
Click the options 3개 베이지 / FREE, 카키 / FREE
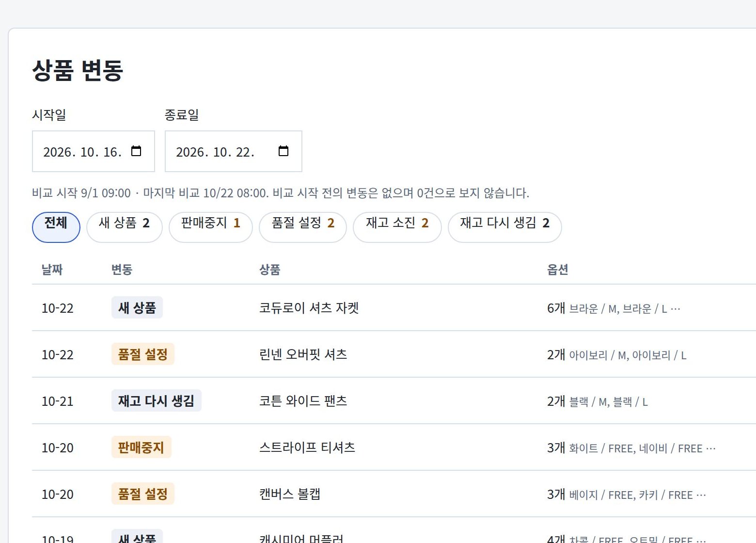[x=626, y=495]
